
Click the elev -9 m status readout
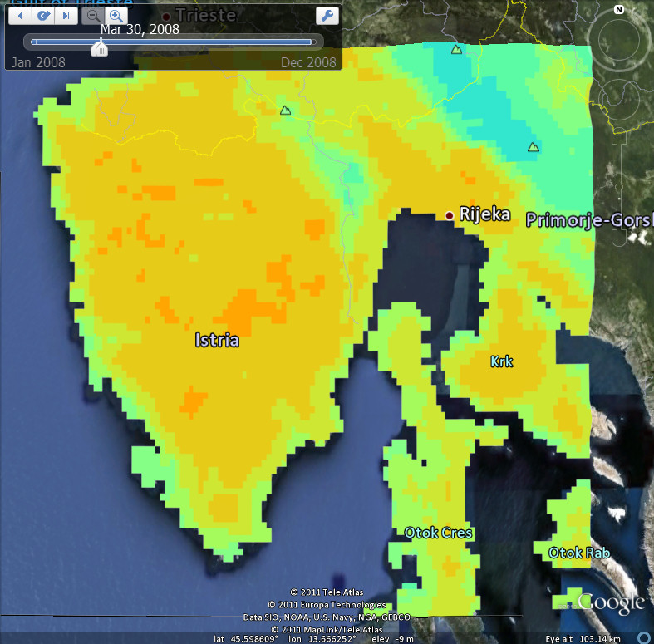[392, 639]
